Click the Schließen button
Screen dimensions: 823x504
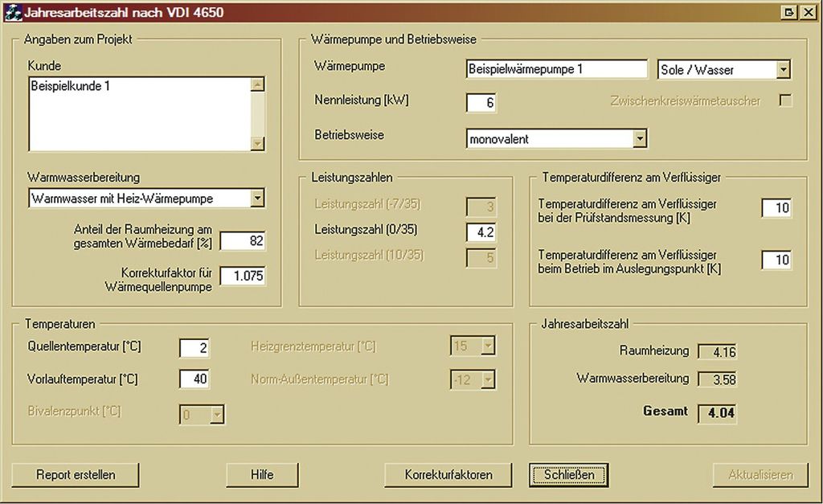point(569,474)
